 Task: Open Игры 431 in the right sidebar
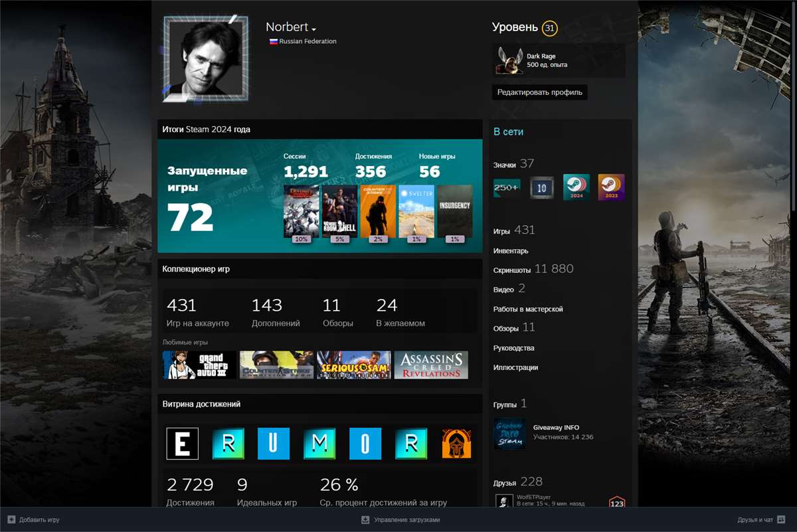pos(514,230)
